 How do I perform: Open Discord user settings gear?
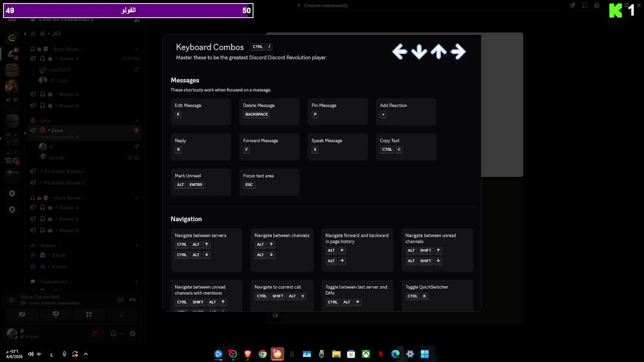pos(132,333)
